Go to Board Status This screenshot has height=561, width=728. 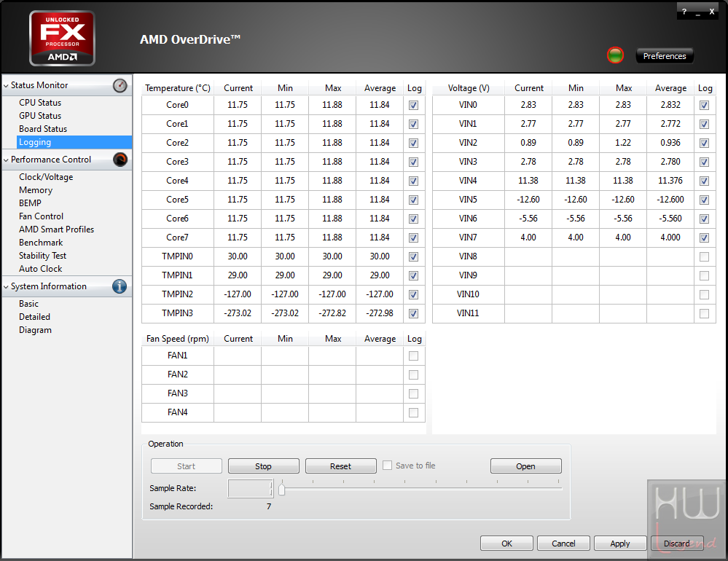point(43,129)
